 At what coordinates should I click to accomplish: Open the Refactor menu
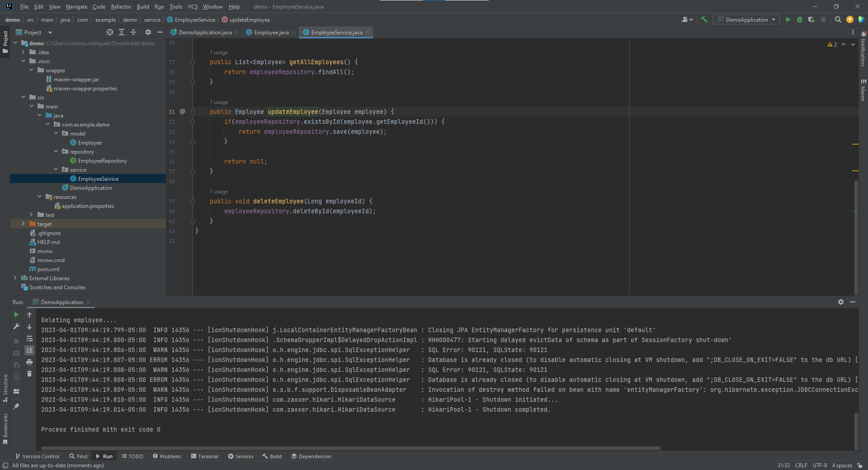121,6
